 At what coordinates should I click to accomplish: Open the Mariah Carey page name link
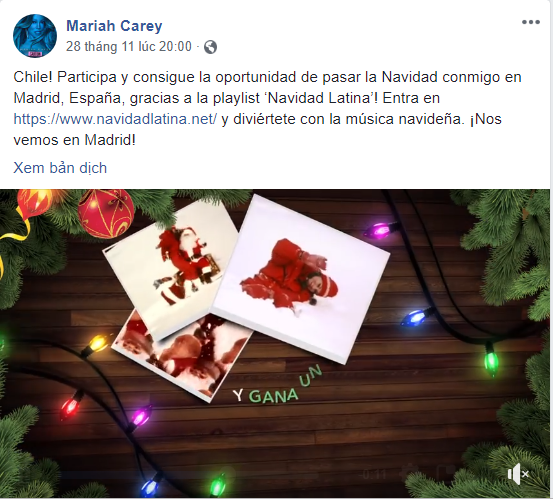[x=114, y=26]
